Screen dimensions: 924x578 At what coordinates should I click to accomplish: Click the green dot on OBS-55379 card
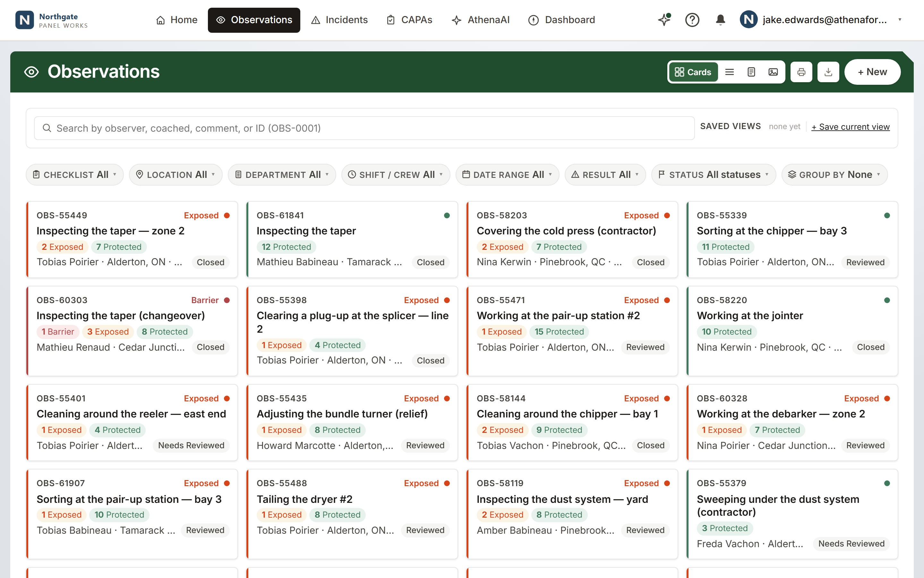click(887, 483)
